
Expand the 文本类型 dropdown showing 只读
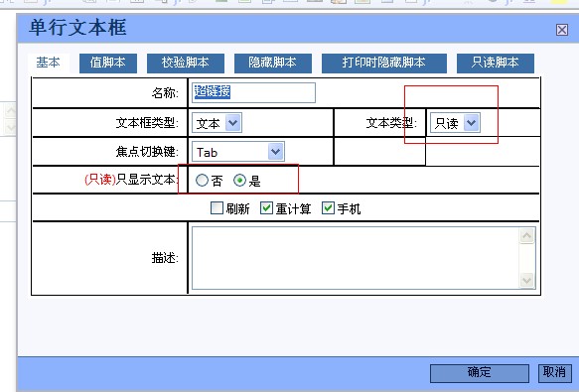(455, 123)
